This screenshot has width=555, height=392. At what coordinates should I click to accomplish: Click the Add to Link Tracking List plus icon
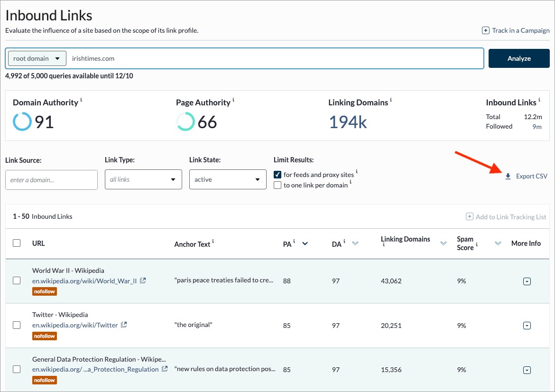(469, 216)
